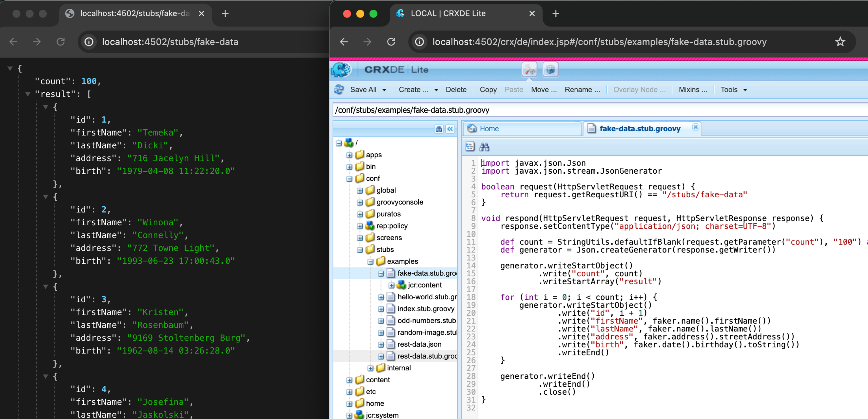The width and height of the screenshot is (868, 419).
Task: Click the repository path input field
Action: click(x=573, y=110)
